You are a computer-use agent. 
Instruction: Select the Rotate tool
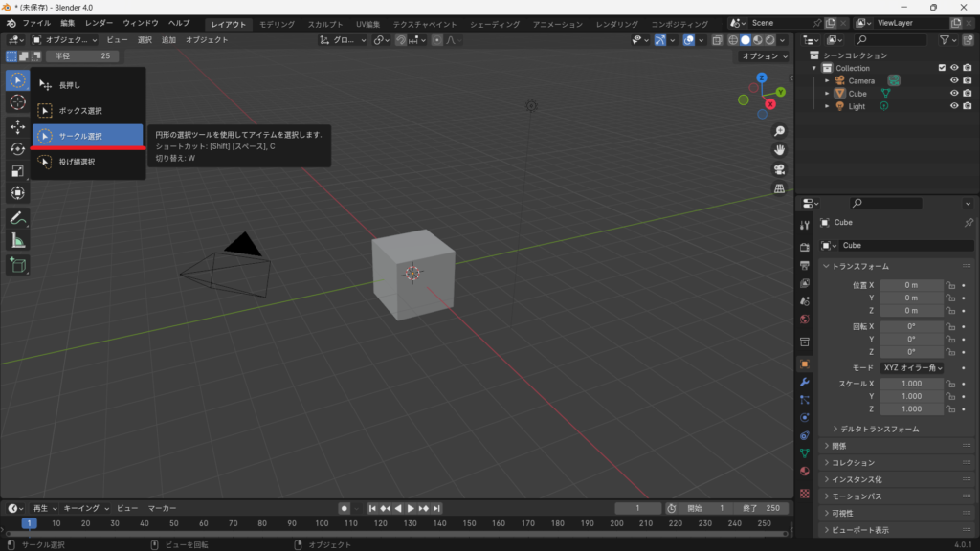[x=17, y=148]
